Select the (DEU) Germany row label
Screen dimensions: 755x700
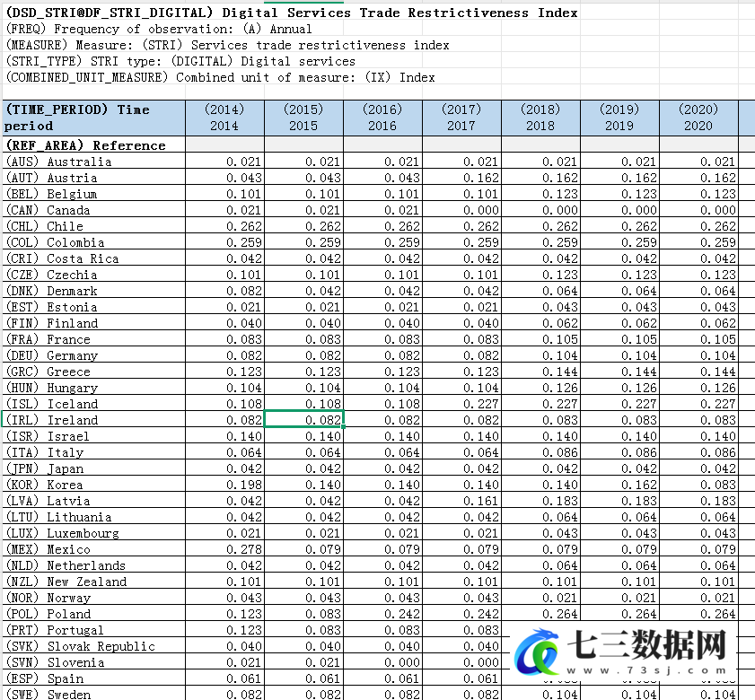click(x=94, y=354)
